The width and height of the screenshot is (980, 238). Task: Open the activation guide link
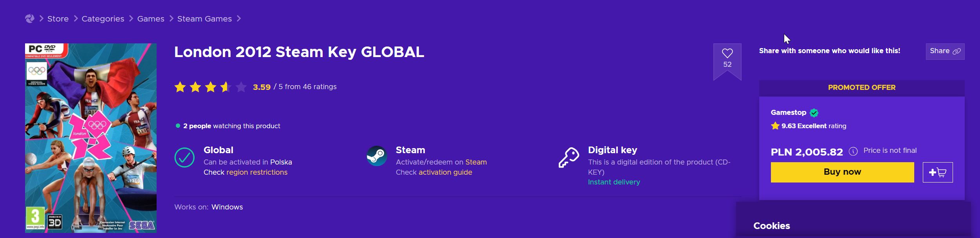tap(445, 172)
